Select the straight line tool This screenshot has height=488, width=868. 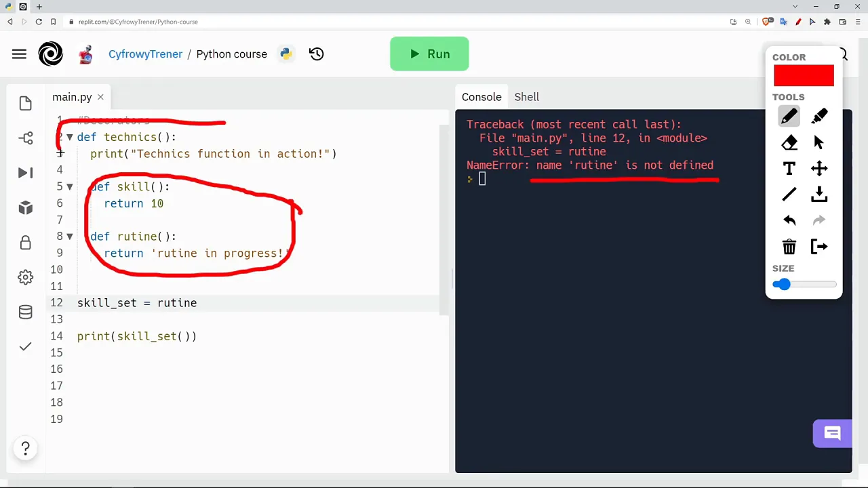pos(789,195)
